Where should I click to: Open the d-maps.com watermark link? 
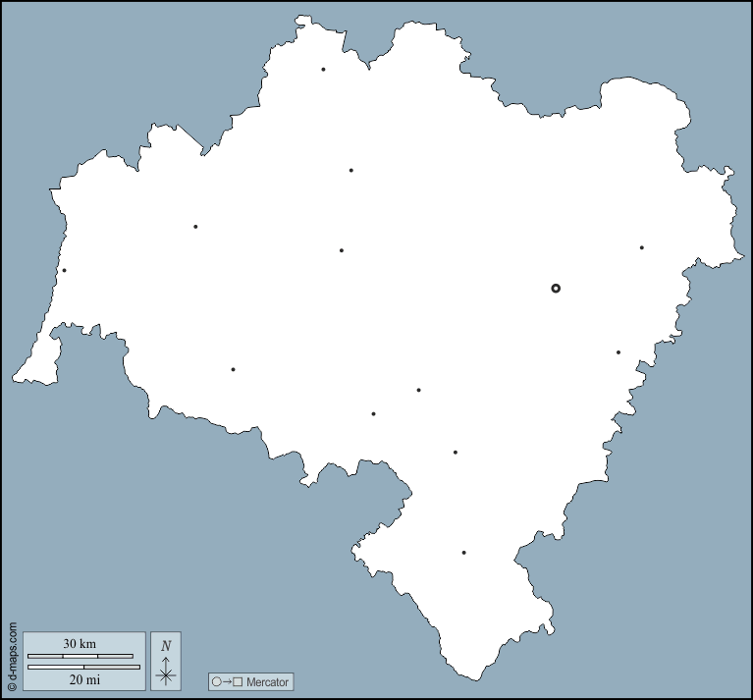12,656
